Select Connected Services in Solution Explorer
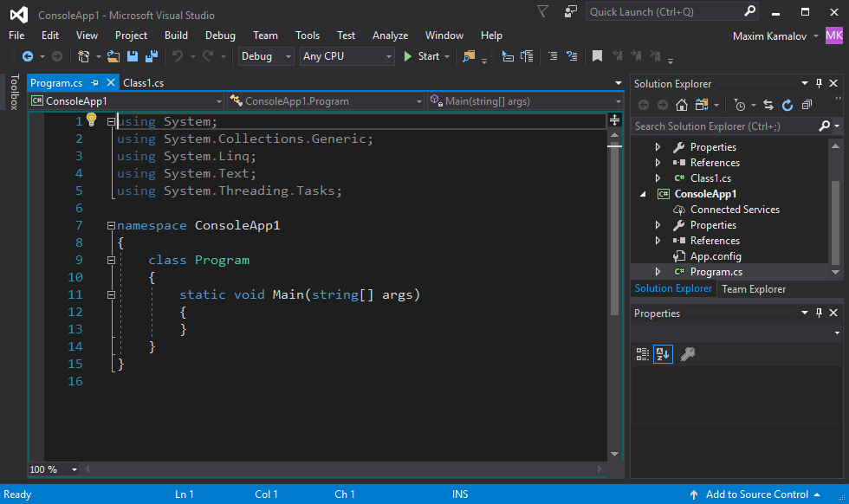The image size is (849, 504). tap(735, 210)
